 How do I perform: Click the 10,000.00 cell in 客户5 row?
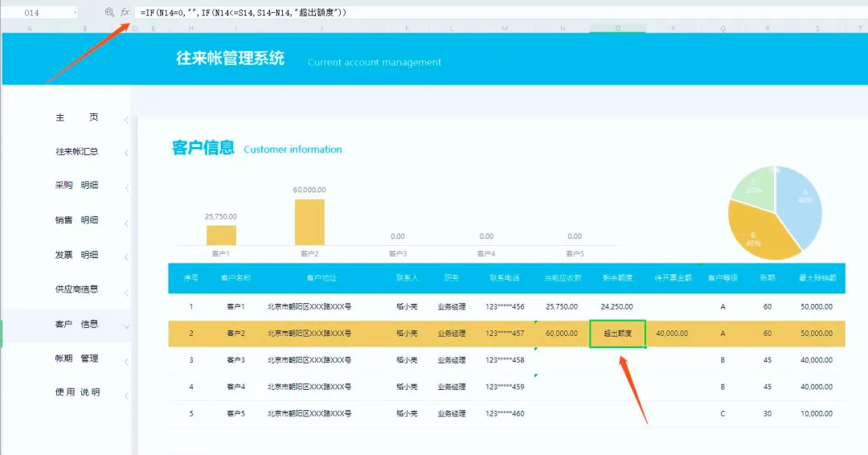817,413
